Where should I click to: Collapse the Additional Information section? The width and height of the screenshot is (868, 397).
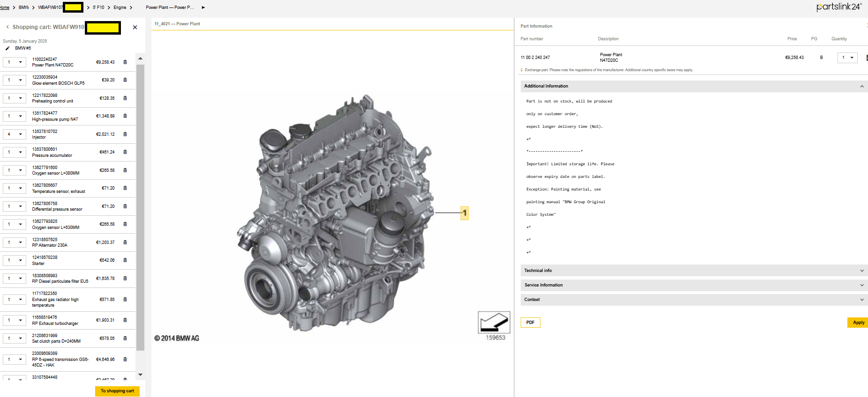coord(694,86)
